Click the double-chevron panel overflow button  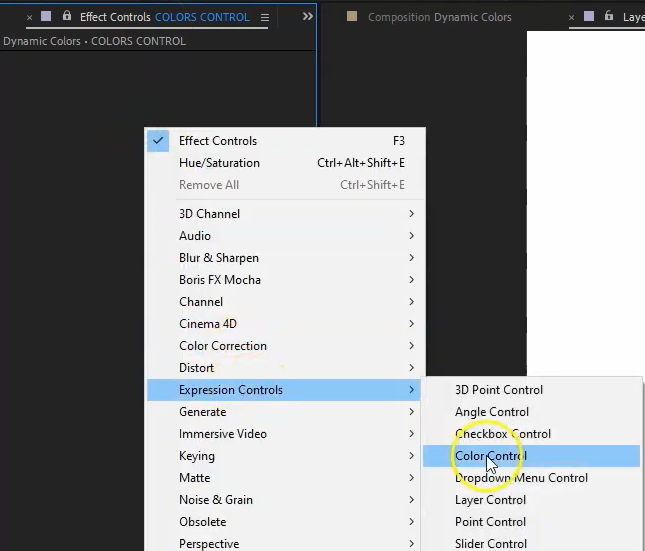307,17
